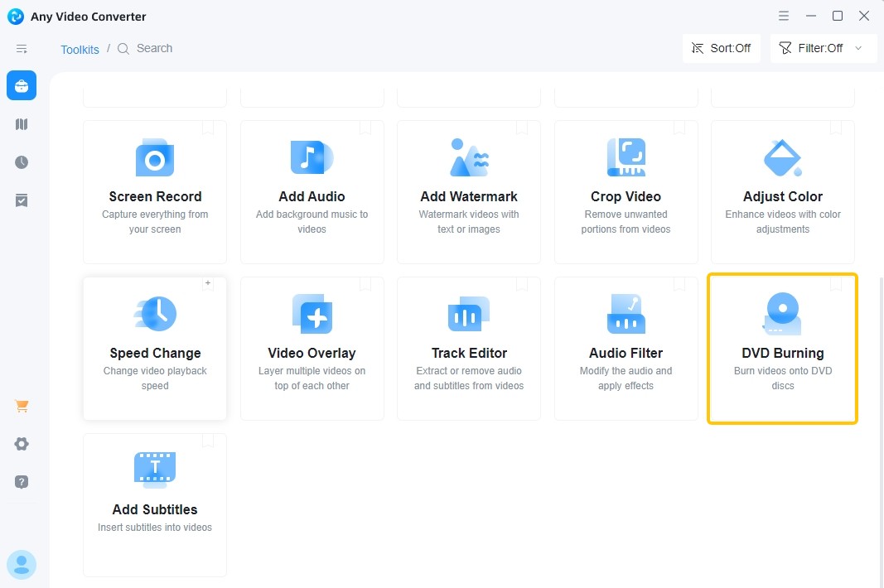Collapse the left sidebar panel

(x=21, y=48)
